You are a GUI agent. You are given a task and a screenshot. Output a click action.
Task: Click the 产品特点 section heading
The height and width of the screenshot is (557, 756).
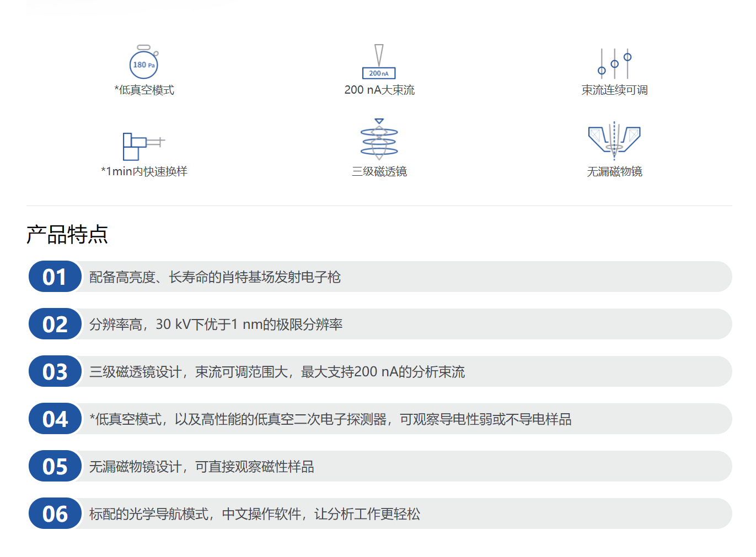[x=67, y=235]
